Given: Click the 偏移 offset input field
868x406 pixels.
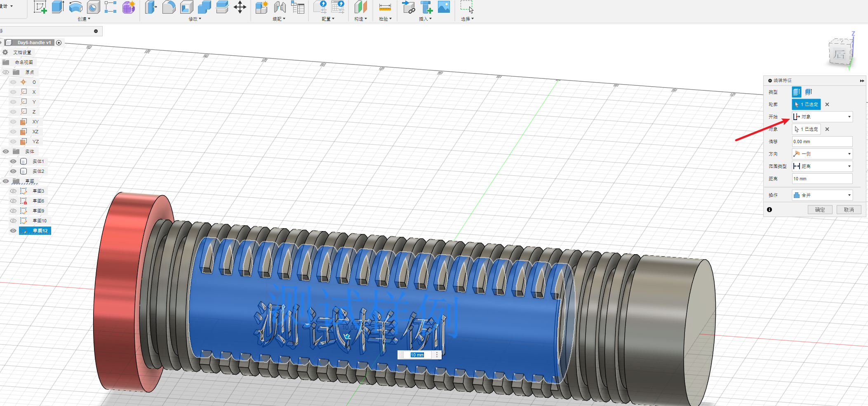Looking at the screenshot, I should tap(822, 142).
